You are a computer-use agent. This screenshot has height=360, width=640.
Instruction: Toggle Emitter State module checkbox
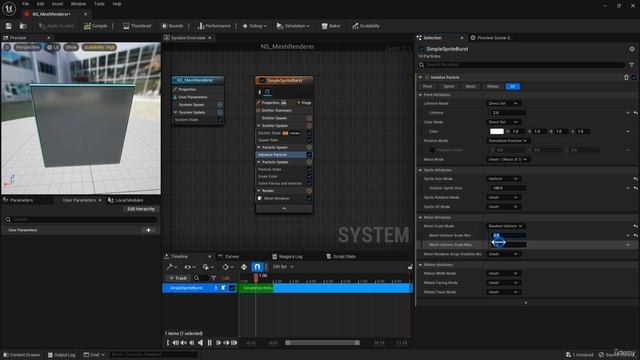coord(309,133)
